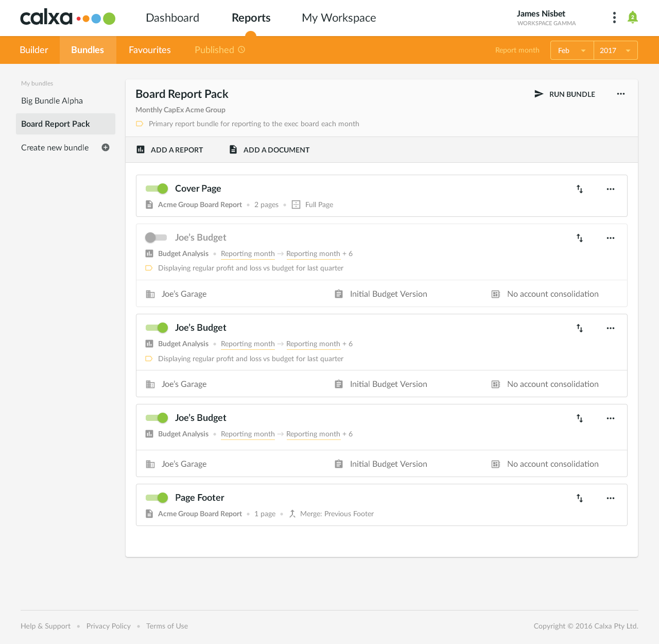
Task: Click ADD A REPORT
Action: [x=170, y=150]
